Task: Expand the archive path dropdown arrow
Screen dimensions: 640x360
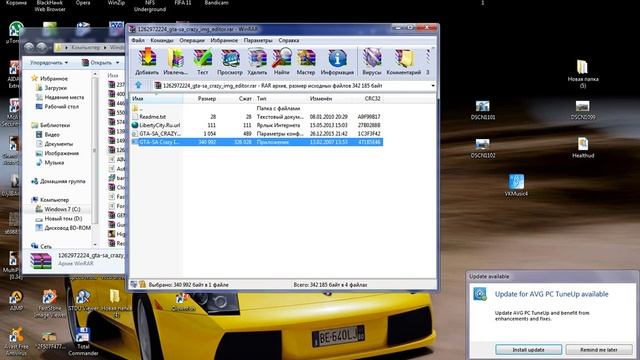Action: (433, 86)
